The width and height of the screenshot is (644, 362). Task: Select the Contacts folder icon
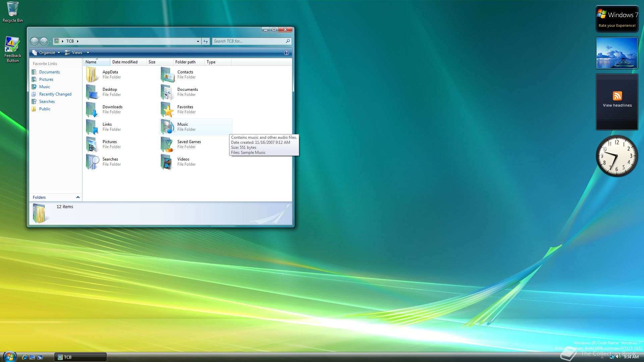click(167, 74)
